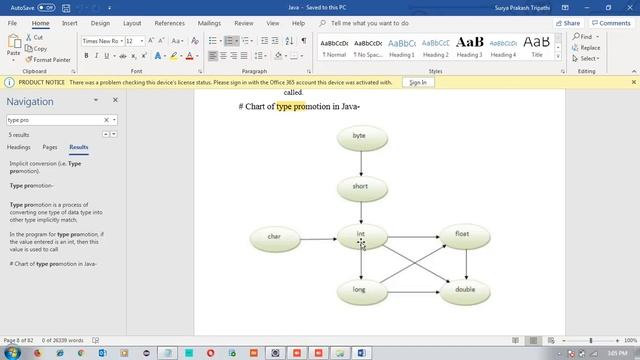The height and width of the screenshot is (360, 640).
Task: Toggle bold formatting
Action: pyautogui.click(x=86, y=56)
